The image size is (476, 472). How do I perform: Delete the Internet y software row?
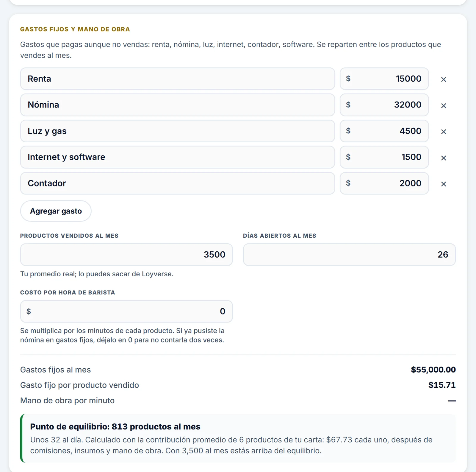443,158
